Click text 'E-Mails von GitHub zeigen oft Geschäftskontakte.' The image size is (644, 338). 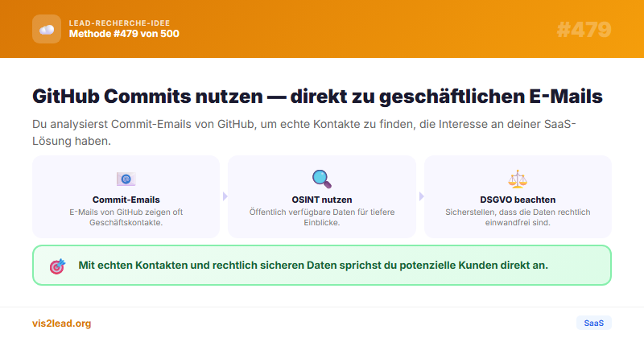coord(126,217)
